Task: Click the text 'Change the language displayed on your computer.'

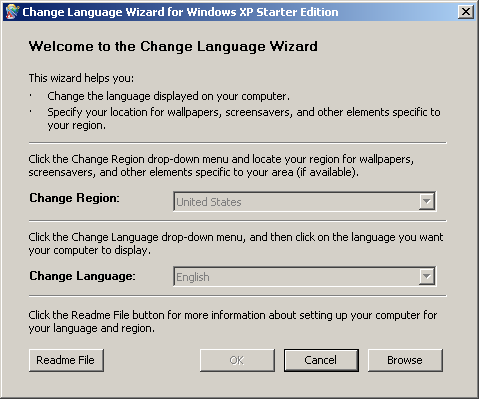Action: 168,96
